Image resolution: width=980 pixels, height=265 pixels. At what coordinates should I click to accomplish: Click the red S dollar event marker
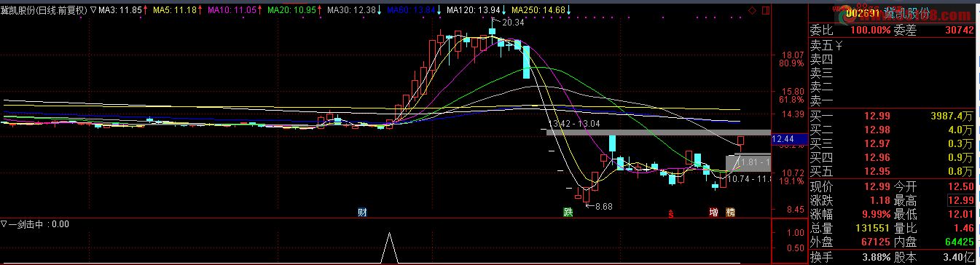pos(670,213)
